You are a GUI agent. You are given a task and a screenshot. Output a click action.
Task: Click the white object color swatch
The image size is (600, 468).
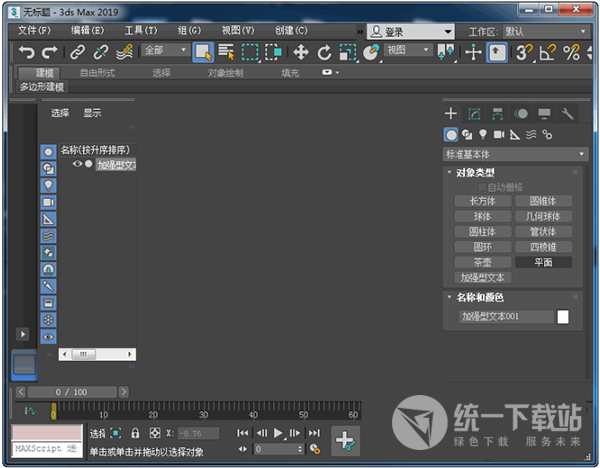point(563,317)
